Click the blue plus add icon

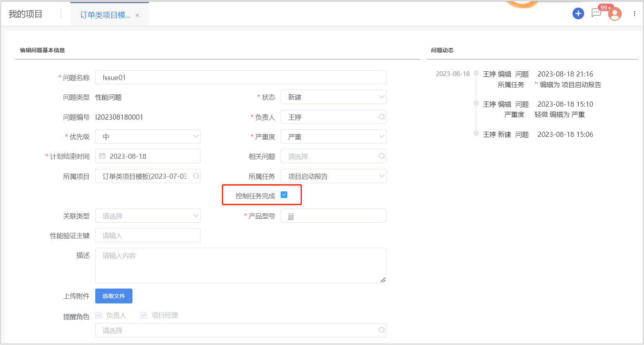pos(578,14)
